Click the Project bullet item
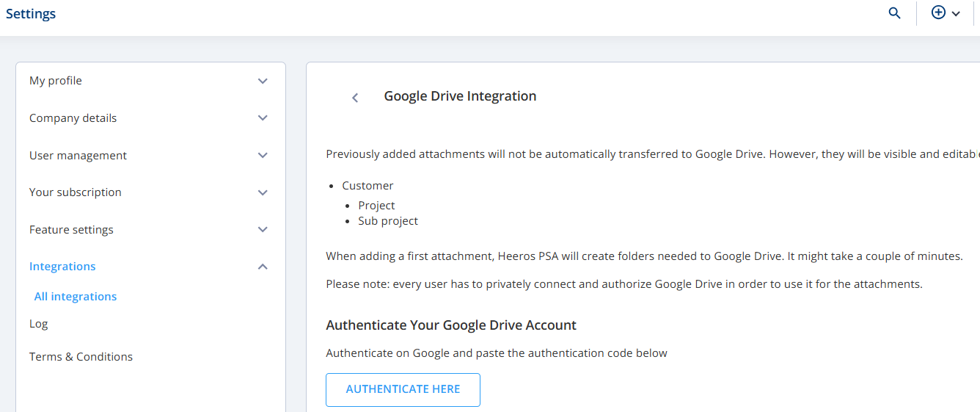Viewport: 980px width, 412px height. pyautogui.click(x=376, y=206)
